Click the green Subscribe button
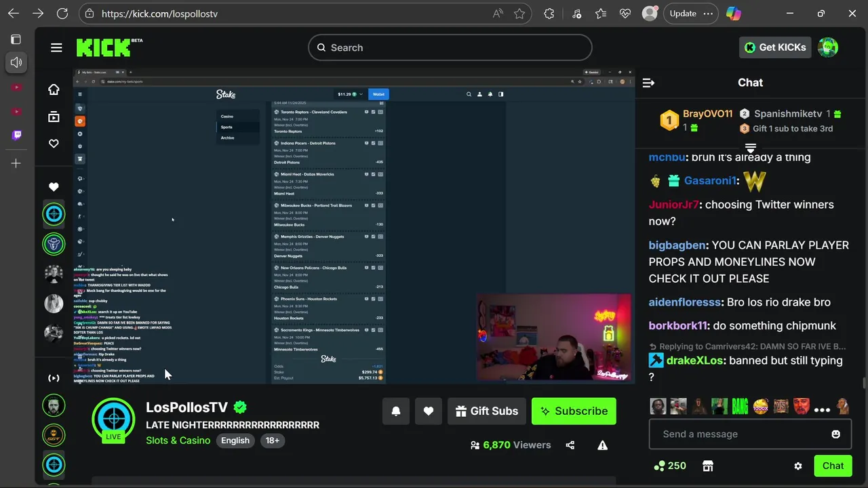Image resolution: width=868 pixels, height=488 pixels. (574, 411)
